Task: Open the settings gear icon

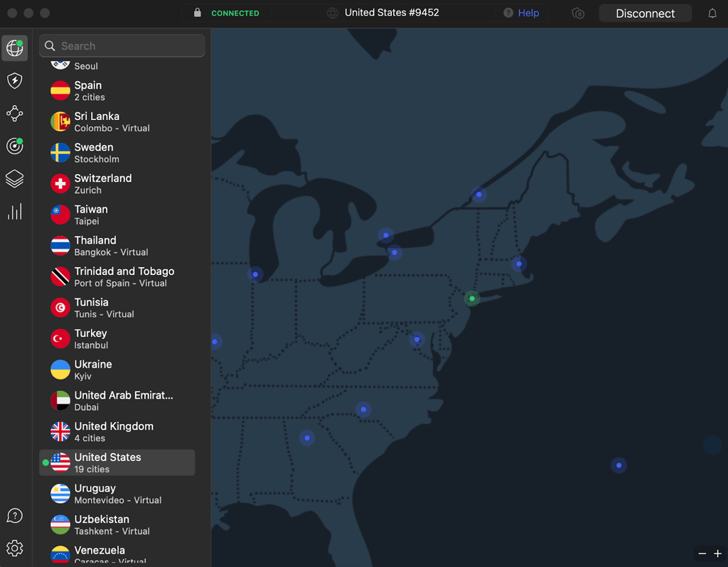Action: tap(14, 548)
